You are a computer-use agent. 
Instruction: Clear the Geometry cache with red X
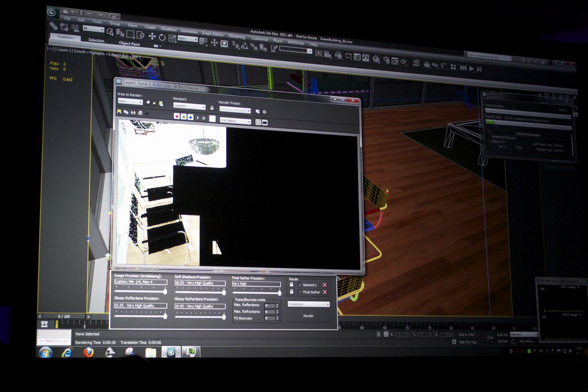click(x=324, y=285)
